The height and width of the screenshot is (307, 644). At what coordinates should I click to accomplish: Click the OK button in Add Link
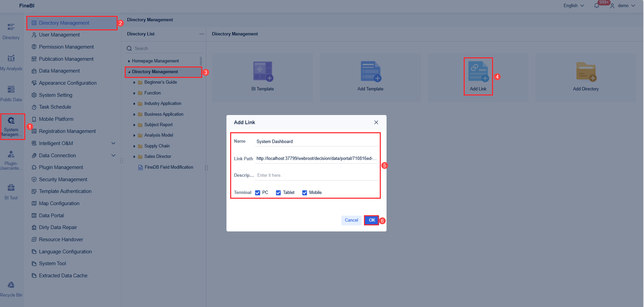pos(372,220)
